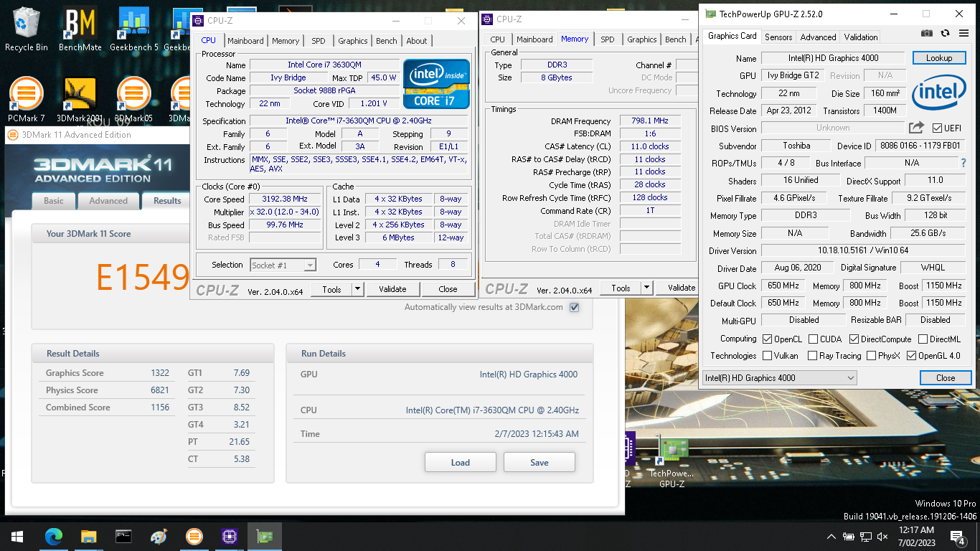Open the 3DMark2001 desktop shortcut
Screen dimensions: 980x551
[x=80, y=100]
